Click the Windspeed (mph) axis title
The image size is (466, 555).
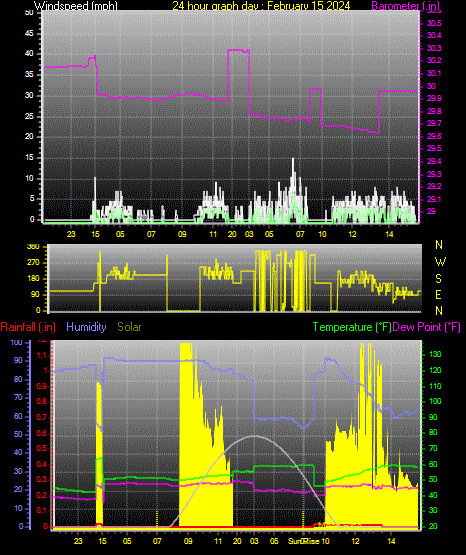tap(75, 6)
